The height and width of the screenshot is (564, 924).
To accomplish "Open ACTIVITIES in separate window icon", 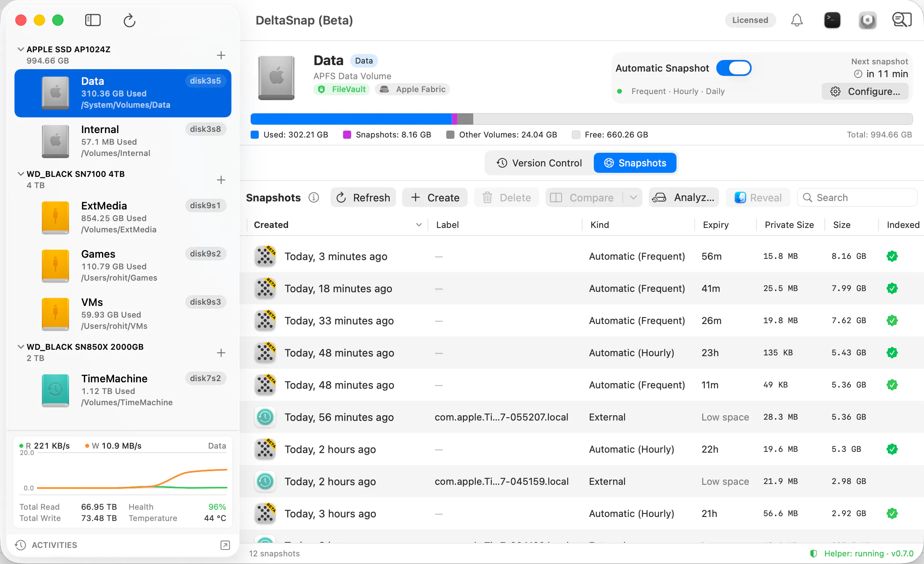I will [x=225, y=545].
